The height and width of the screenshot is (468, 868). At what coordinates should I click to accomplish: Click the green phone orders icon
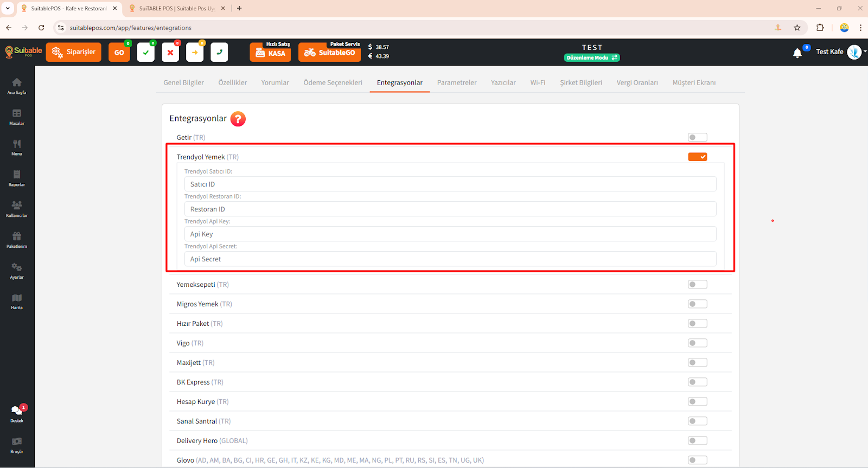pyautogui.click(x=219, y=52)
